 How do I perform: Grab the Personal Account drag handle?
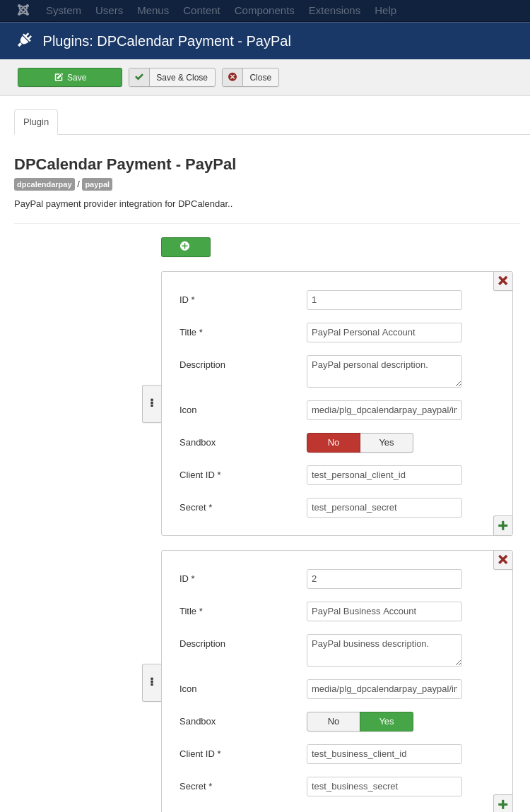point(152,403)
